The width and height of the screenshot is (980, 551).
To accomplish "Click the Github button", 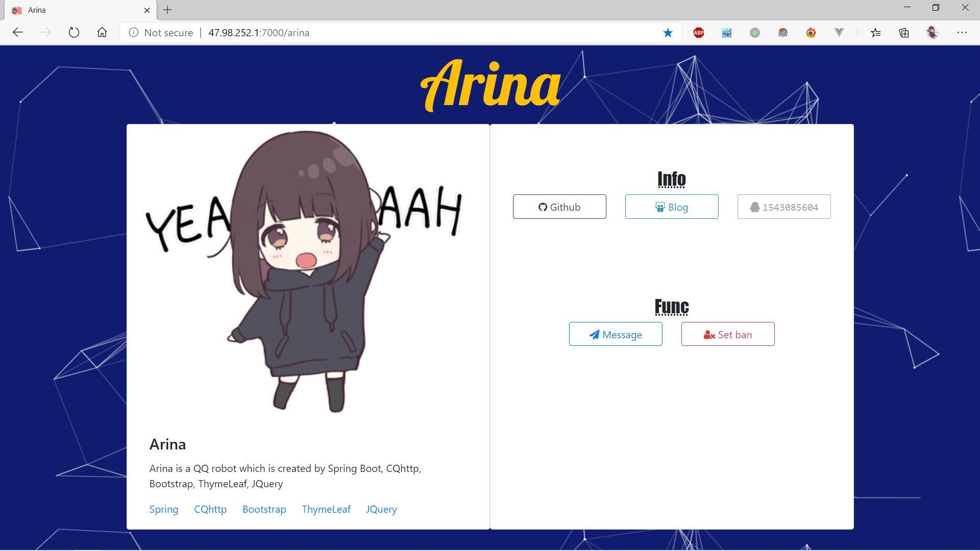I will click(559, 207).
